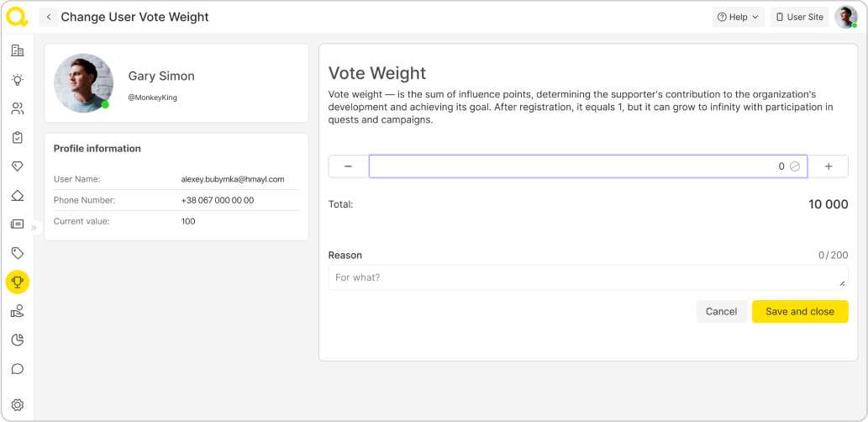Click the highlighted trophy icon
Viewport: 868px width, 422px height.
(17, 282)
